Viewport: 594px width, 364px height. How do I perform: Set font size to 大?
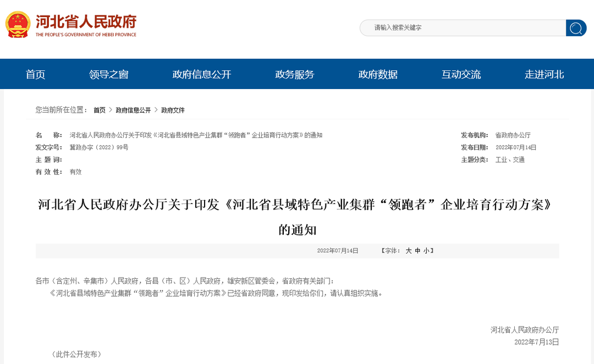[x=408, y=250]
